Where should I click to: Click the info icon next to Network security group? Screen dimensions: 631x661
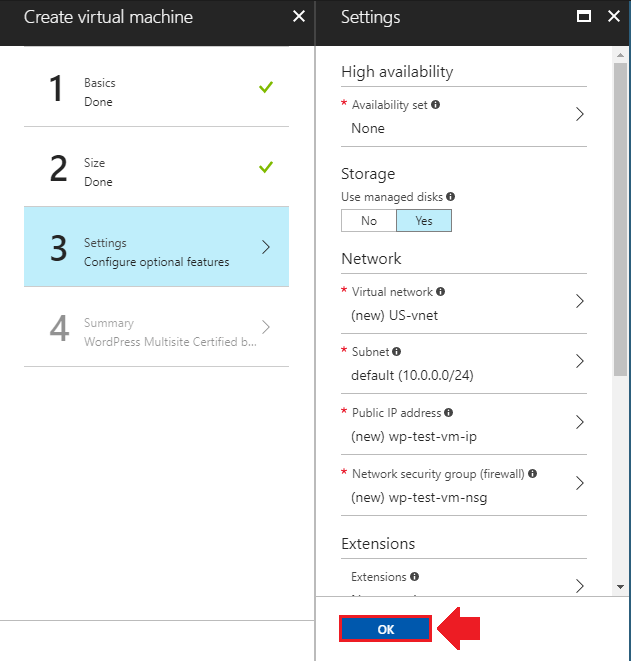coord(532,473)
